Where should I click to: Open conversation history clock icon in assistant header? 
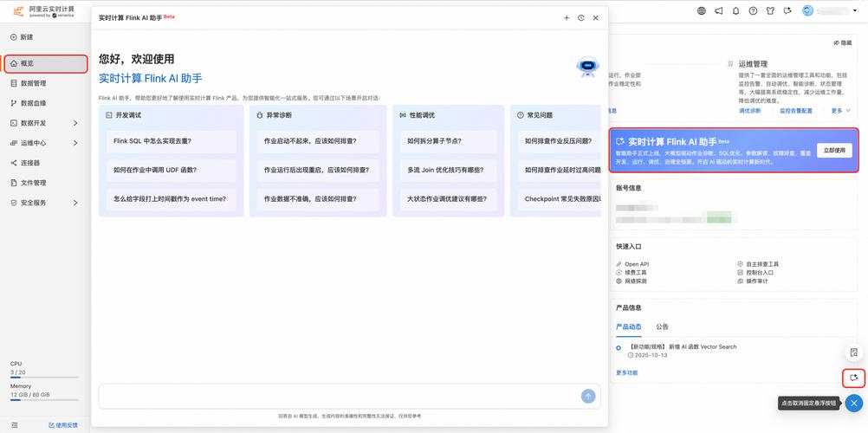click(580, 17)
